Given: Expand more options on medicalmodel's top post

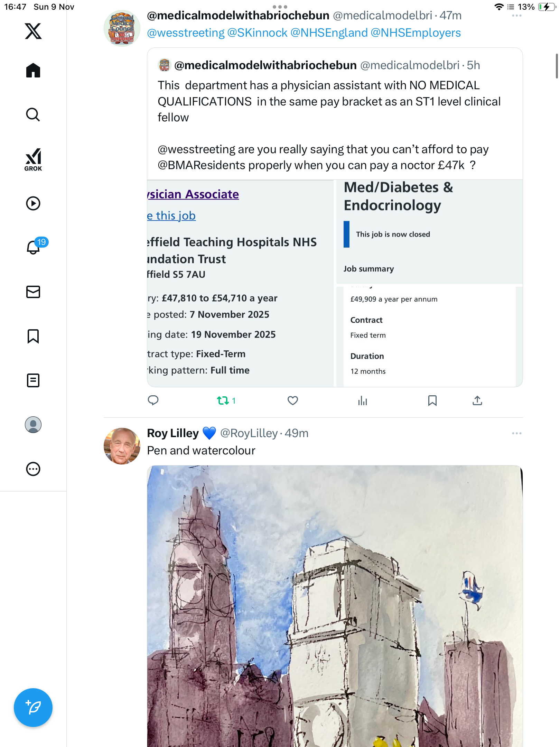Looking at the screenshot, I should pos(516,16).
